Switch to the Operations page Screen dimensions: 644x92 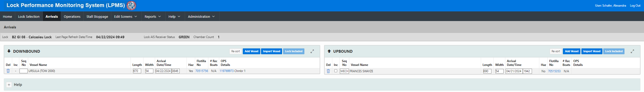pyautogui.click(x=72, y=16)
